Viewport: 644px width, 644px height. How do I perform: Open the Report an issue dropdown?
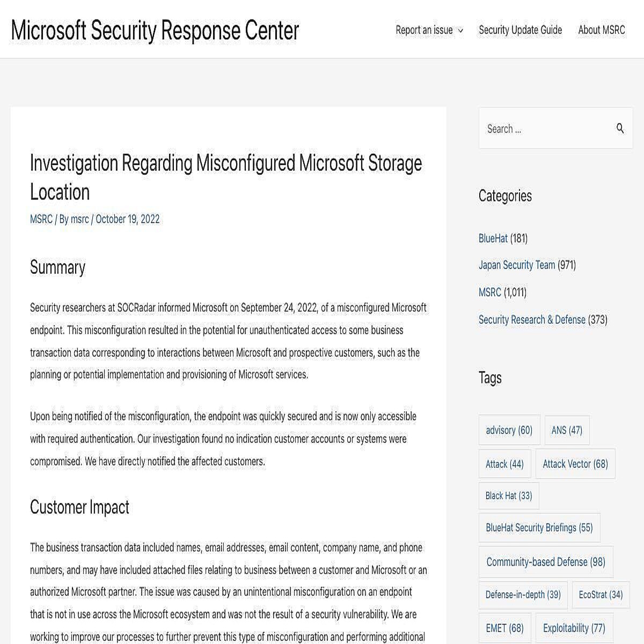[424, 30]
